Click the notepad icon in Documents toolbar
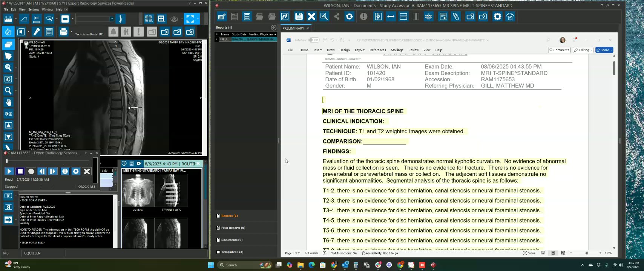Viewport: 644px width, 271px height. [x=247, y=17]
